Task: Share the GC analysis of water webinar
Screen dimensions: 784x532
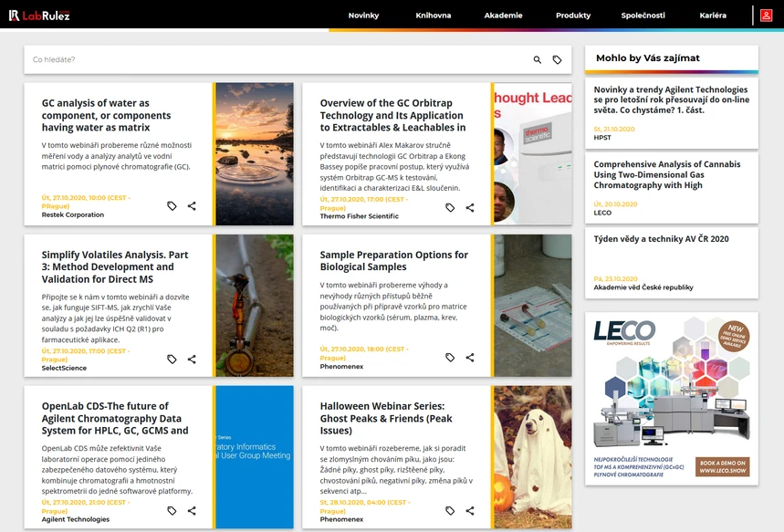Action: [x=192, y=206]
